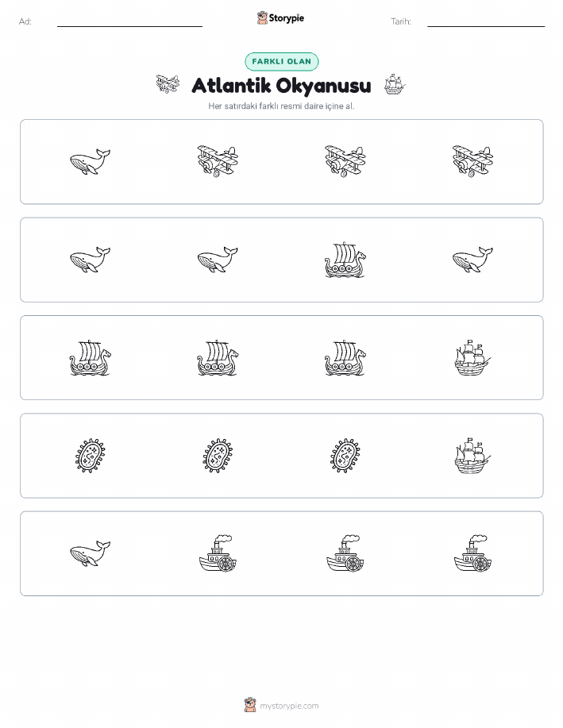Select the last steamboat in the bottom row
Screen dimensions: 563x728
[472, 553]
